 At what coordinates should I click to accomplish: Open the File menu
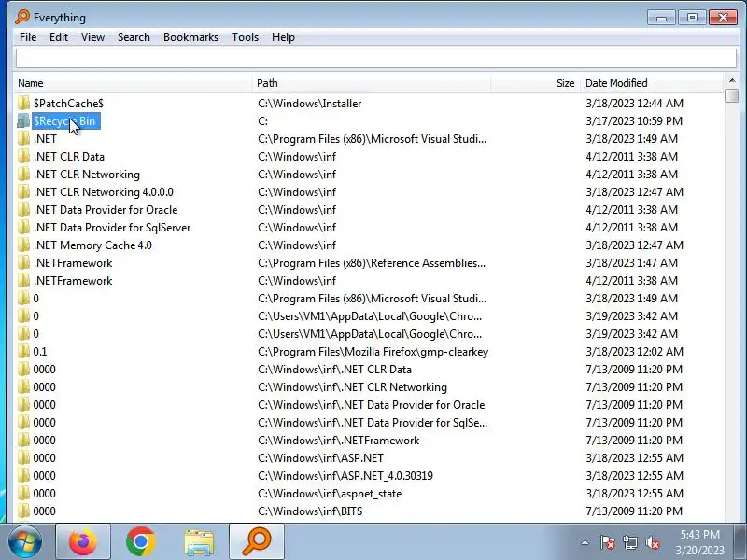coord(28,37)
